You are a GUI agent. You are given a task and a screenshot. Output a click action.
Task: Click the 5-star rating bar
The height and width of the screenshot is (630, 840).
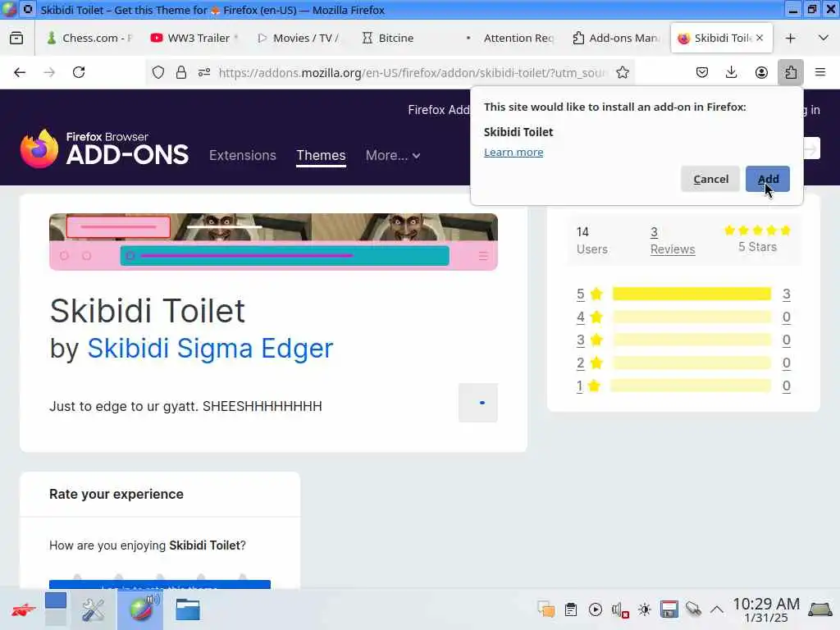point(692,294)
